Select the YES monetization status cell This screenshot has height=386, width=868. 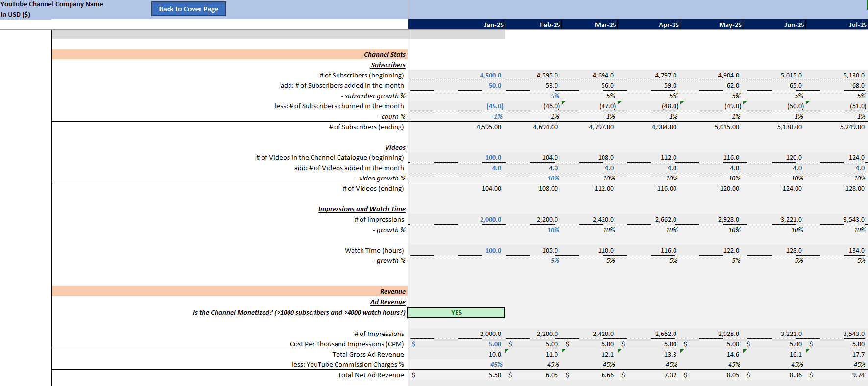pyautogui.click(x=456, y=312)
